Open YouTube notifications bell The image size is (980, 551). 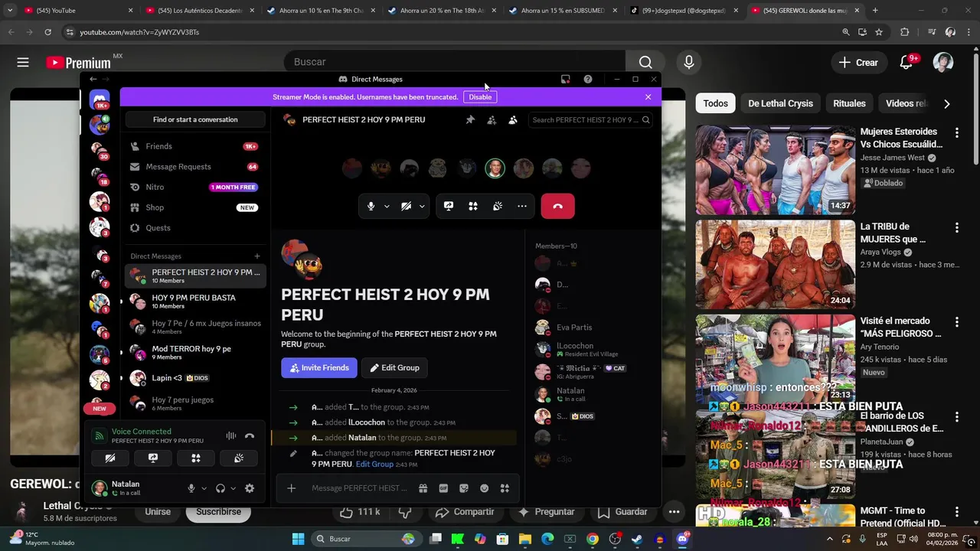(x=906, y=63)
